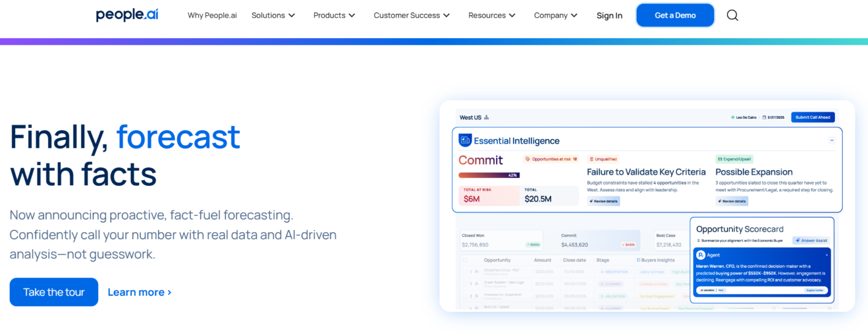Click the 5 - NEGOTIATION stage tag
The width and height of the screenshot is (868, 333).
(x=614, y=272)
